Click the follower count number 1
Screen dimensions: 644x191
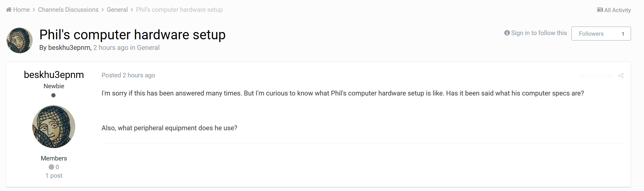623,34
